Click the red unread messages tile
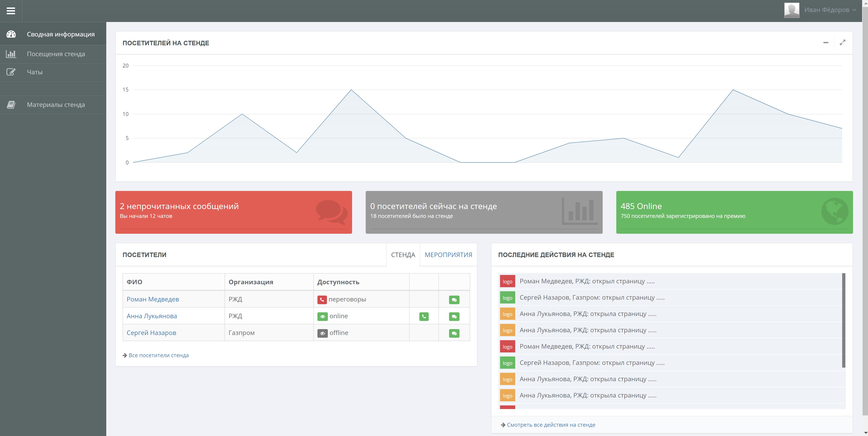The width and height of the screenshot is (868, 436). click(x=234, y=212)
